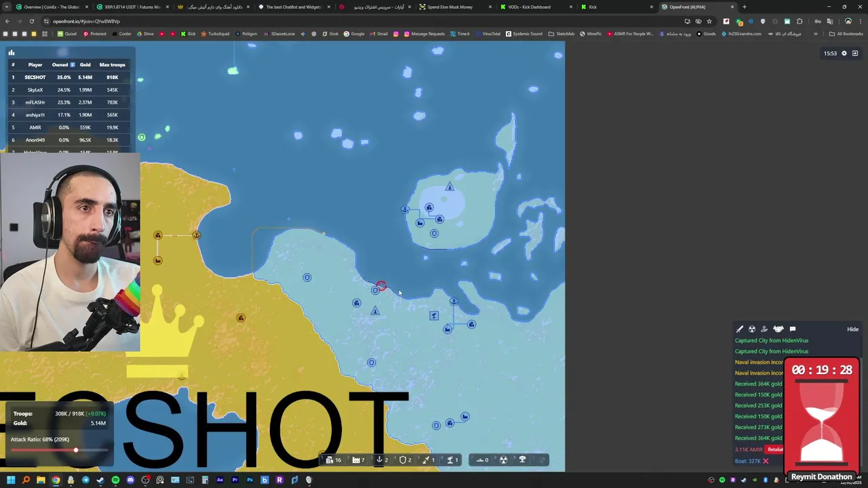The height and width of the screenshot is (488, 868).
Task: Click the gold city icon near crown
Action: click(x=241, y=318)
